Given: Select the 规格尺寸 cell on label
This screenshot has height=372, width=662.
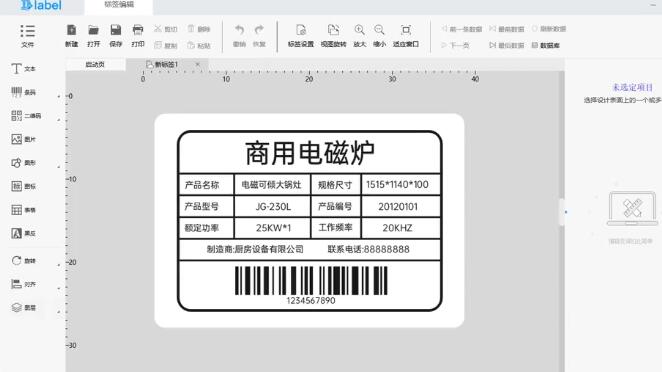Looking at the screenshot, I should [x=335, y=185].
